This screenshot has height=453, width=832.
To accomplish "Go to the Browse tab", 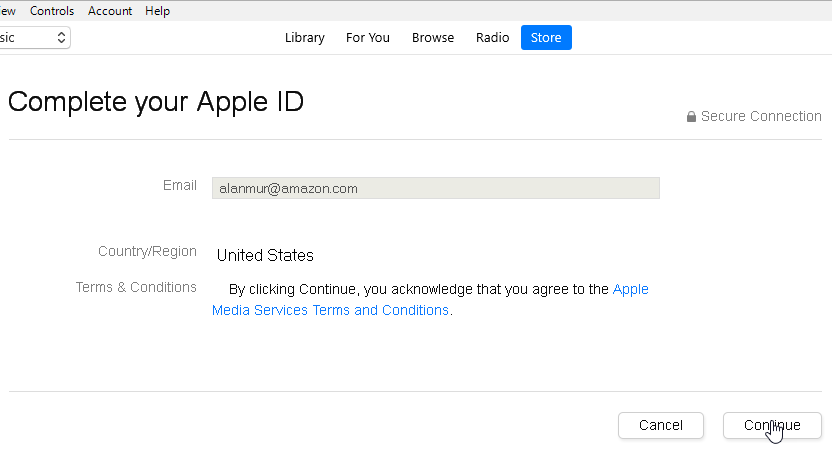I will [433, 38].
